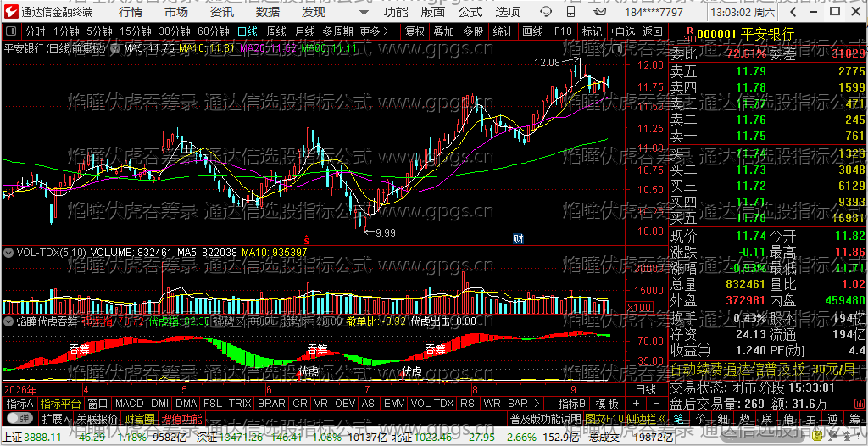Screen dimensions: 868x446
Task: Click the minus button beside 模板
Action: (657, 403)
